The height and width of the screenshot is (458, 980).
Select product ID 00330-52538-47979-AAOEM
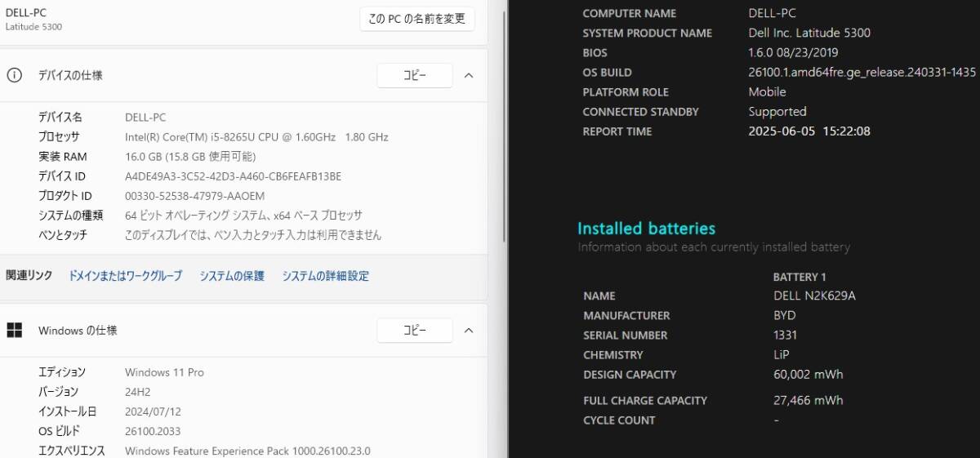coord(194,196)
